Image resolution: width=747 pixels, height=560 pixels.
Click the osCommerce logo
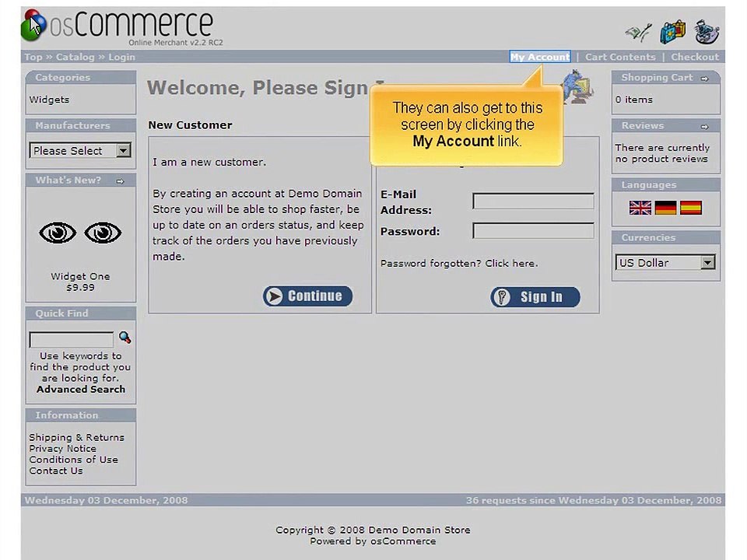[121, 27]
